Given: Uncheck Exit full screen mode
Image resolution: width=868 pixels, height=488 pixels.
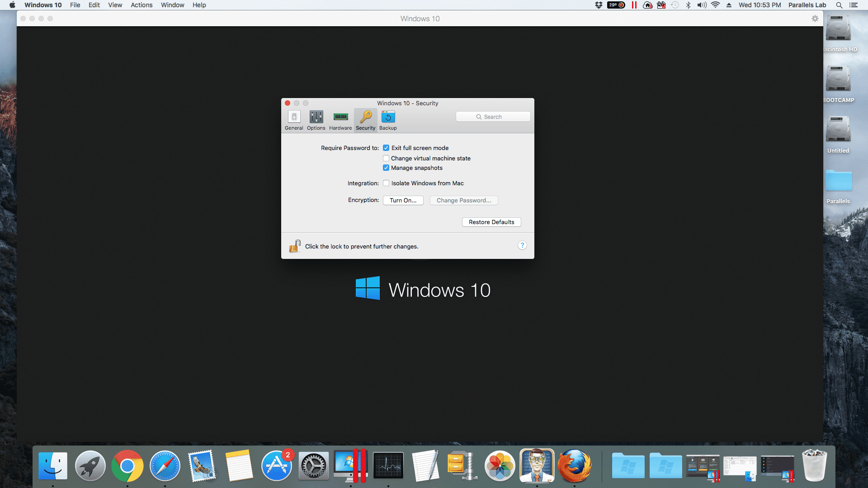Looking at the screenshot, I should tap(386, 148).
